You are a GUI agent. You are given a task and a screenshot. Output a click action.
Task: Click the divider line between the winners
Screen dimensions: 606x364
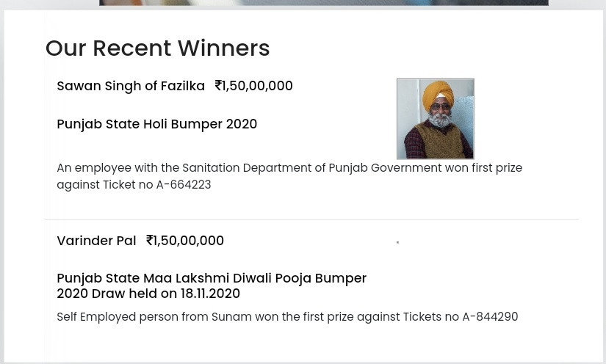[311, 219]
